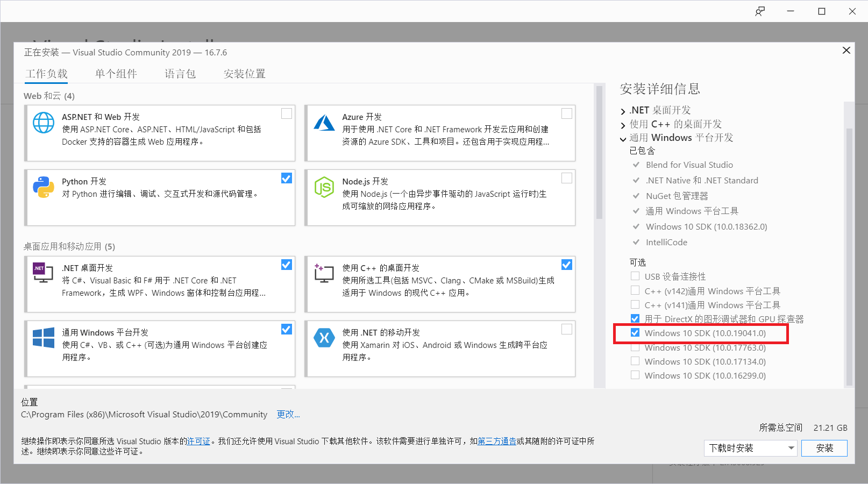Enable the 使用 .NET 的移动开发 workload checkbox
Viewport: 868px width, 484px height.
tap(567, 329)
